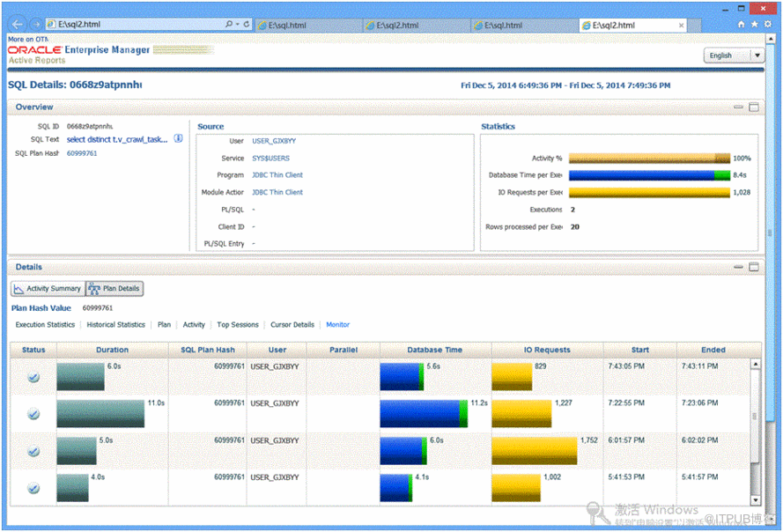The width and height of the screenshot is (783, 532).
Task: Maximize the Details panel
Action: click(754, 267)
